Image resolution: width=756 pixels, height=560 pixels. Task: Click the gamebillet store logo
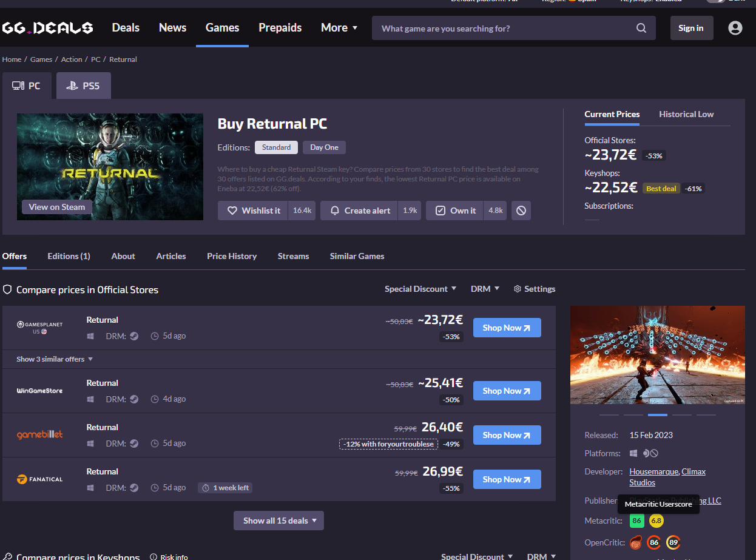(x=39, y=435)
